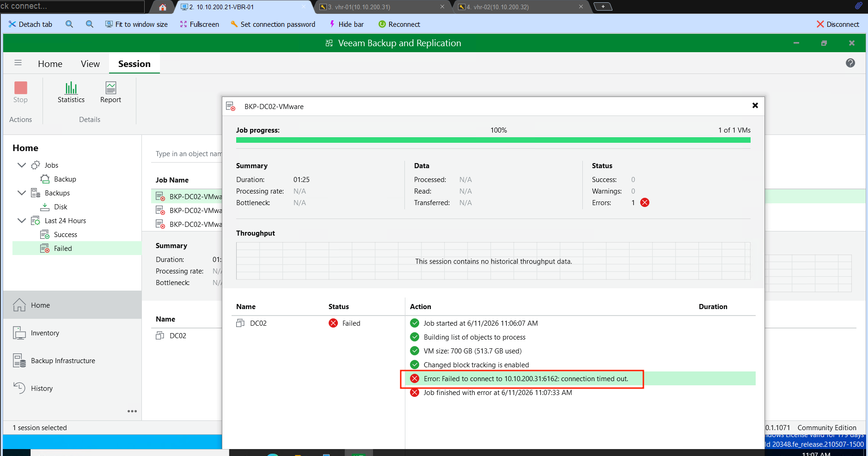Open the session Report
The image size is (868, 456).
pyautogui.click(x=110, y=92)
